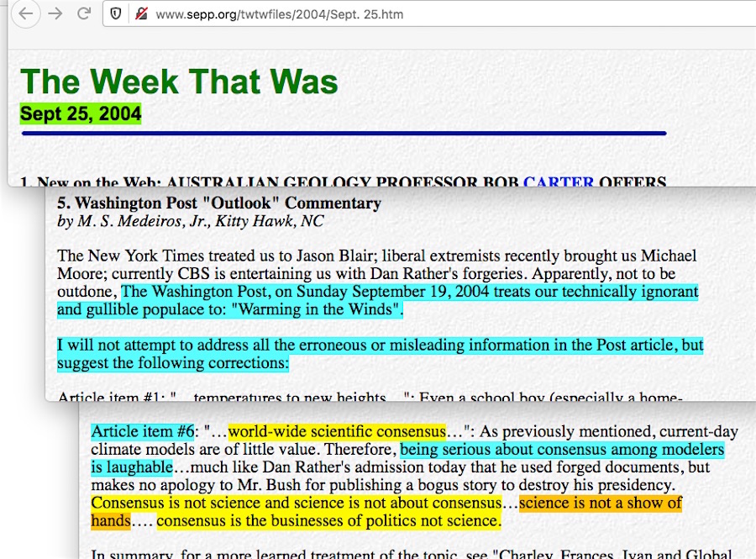Click the insecure connection padlock icon
The width and height of the screenshot is (756, 559).
[140, 13]
